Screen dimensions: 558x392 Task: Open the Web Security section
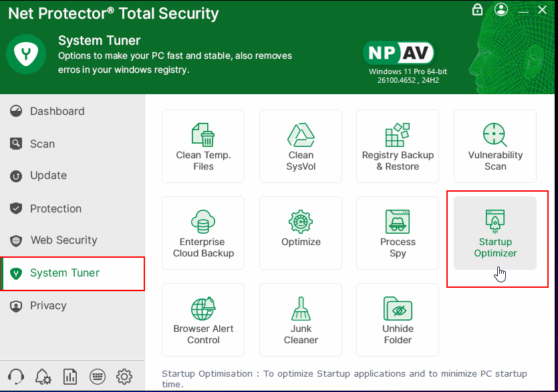(63, 240)
